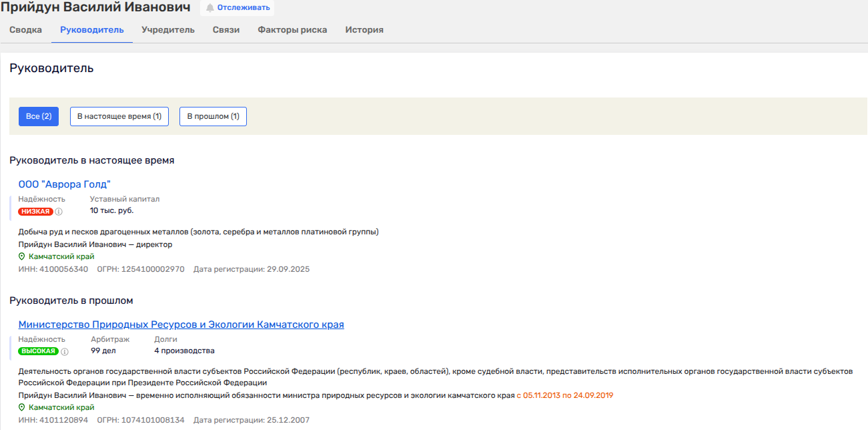Switch to the Учредитель tab
868x430 pixels.
(x=168, y=30)
